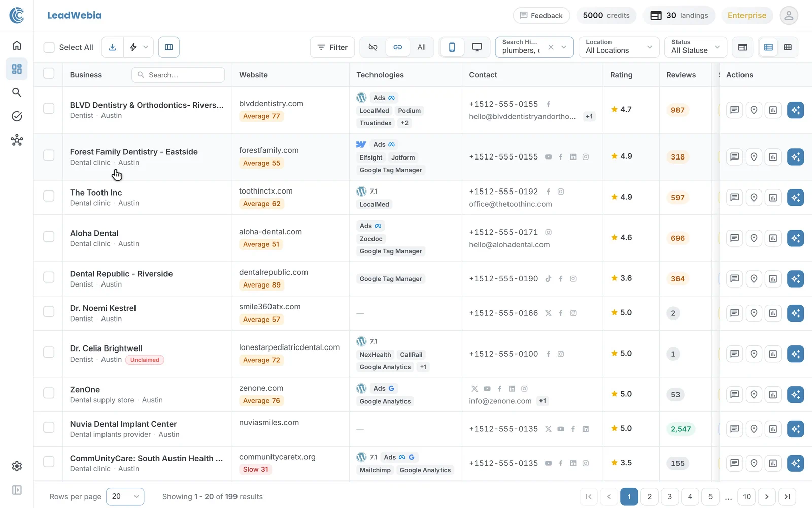The width and height of the screenshot is (812, 508).
Task: Switch to desktop monitor preview
Action: 477,47
